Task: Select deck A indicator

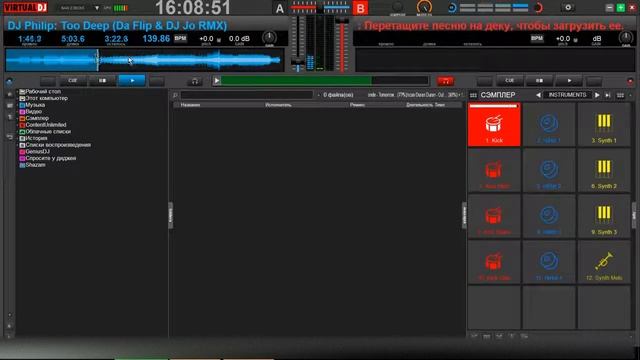Action: click(x=280, y=8)
